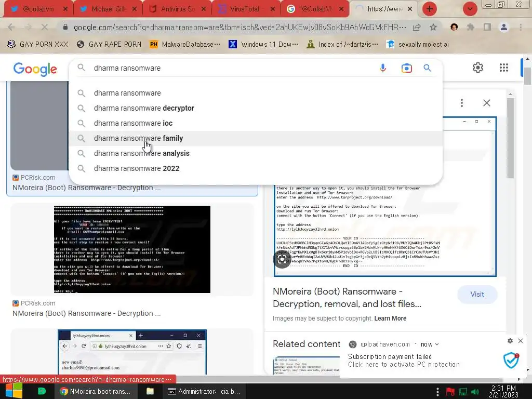Dismiss the uploadhaven.com notification
Viewport: 532px width, 399px height.
pos(521,341)
